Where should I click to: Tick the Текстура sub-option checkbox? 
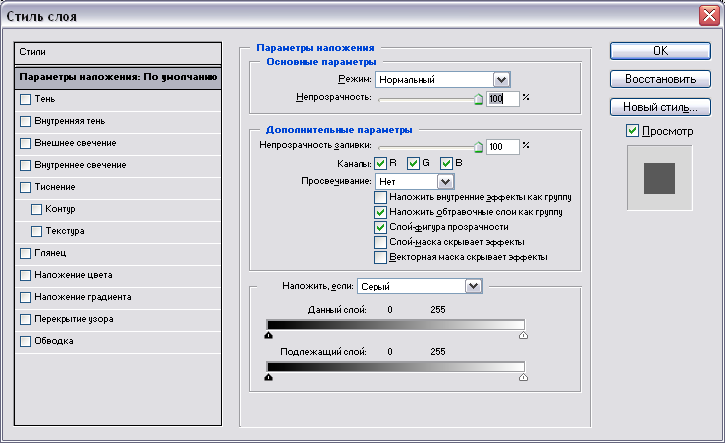pyautogui.click(x=37, y=231)
